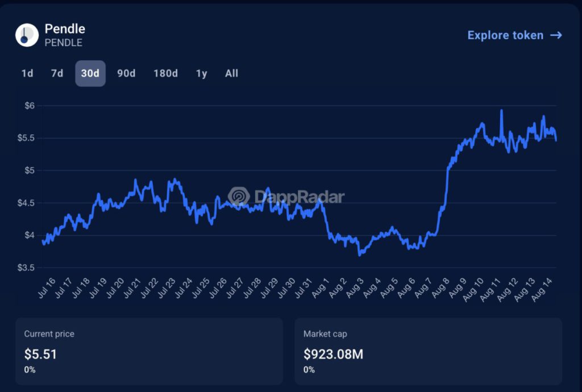This screenshot has width=582, height=392.
Task: Select the 1d time range tab
Action: (x=27, y=73)
